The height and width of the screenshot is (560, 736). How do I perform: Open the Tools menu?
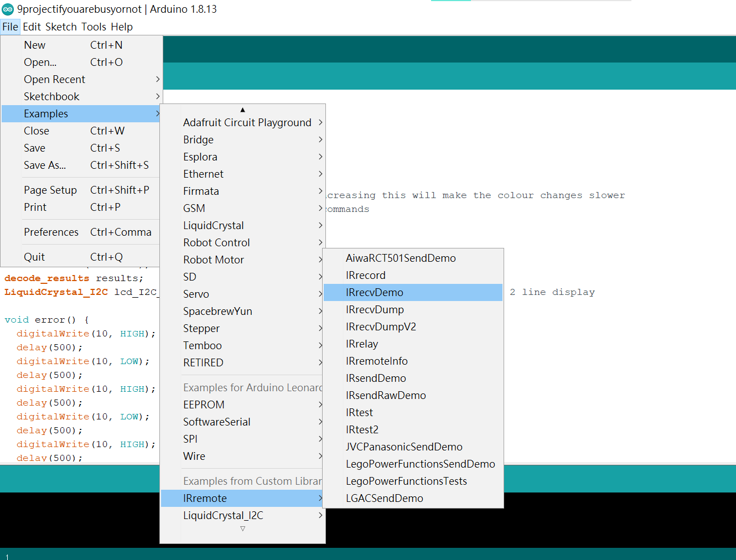(94, 27)
